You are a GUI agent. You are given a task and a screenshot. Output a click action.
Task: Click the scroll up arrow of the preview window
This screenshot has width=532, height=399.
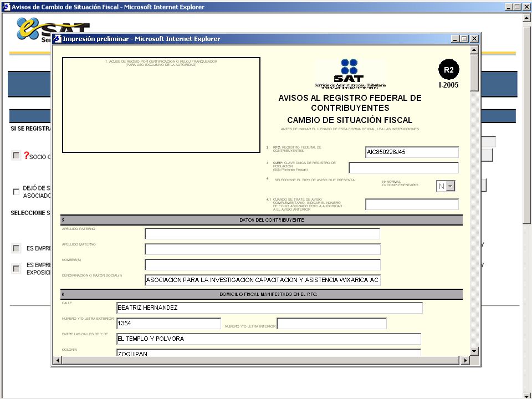(474, 50)
